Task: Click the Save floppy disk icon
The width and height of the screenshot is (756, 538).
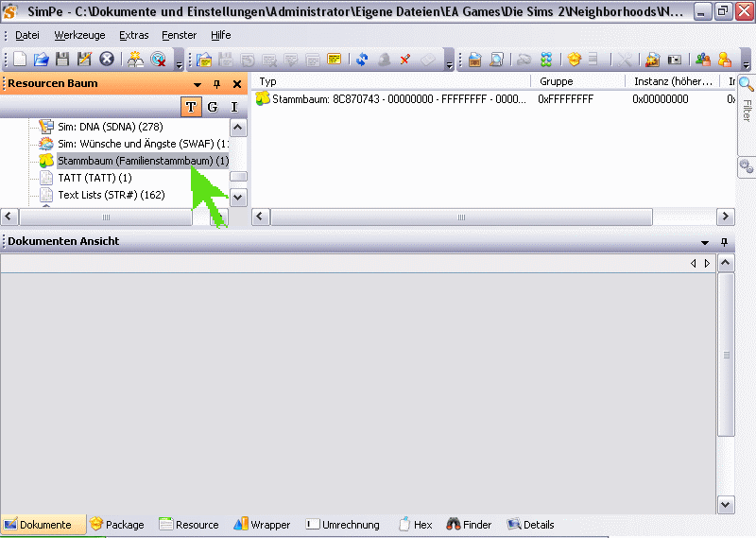Action: (62, 59)
